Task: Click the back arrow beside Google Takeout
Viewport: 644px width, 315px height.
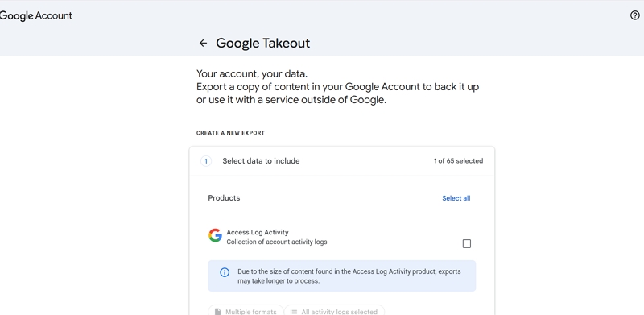Action: [x=203, y=44]
